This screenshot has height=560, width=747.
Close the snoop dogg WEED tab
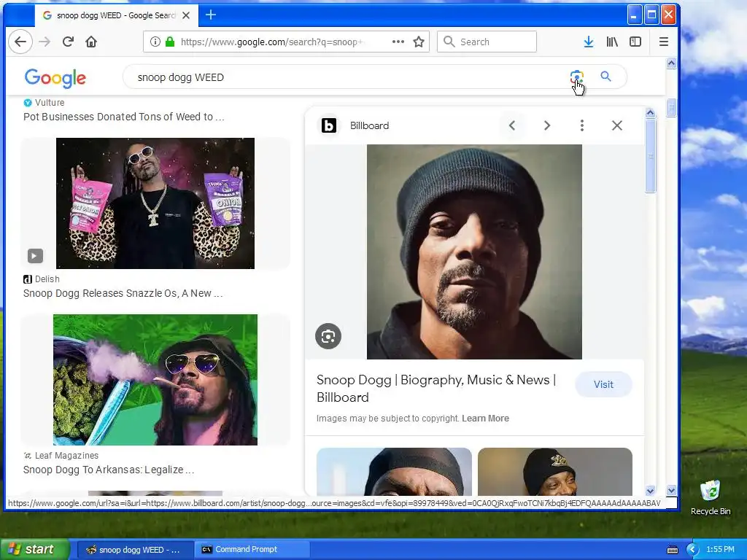click(186, 15)
